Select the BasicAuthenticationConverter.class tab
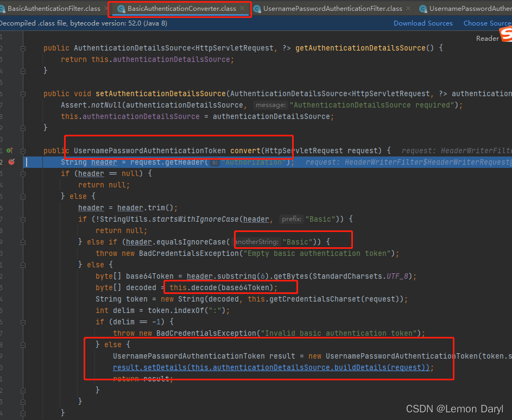The image size is (512, 420). pos(181,9)
